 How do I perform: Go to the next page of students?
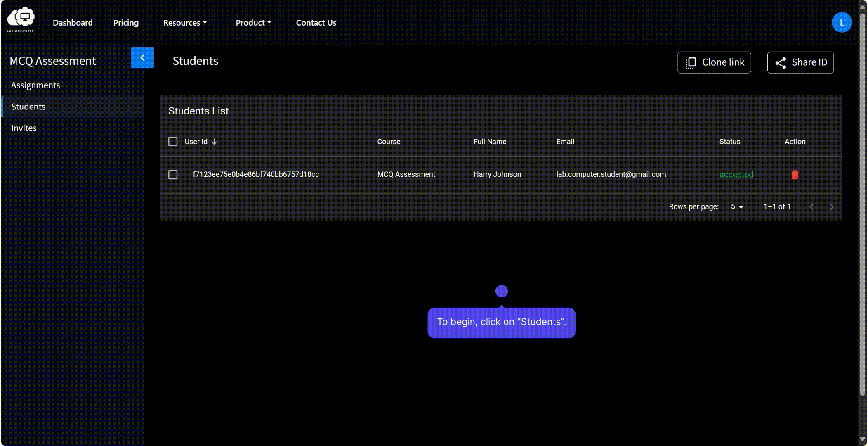tap(832, 207)
